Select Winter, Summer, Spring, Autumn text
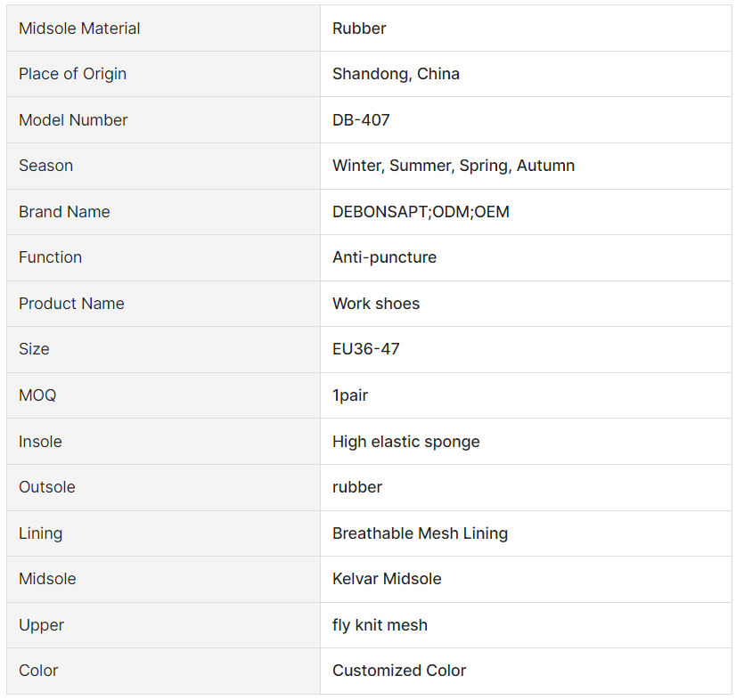Viewport: 736px width, 700px height. pyautogui.click(x=454, y=165)
